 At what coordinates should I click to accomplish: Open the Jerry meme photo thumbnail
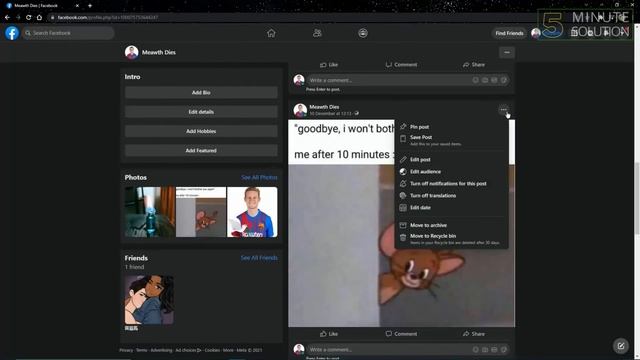click(201, 212)
